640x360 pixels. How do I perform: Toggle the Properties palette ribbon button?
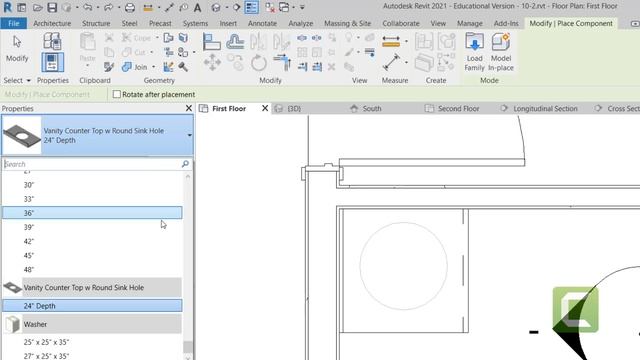point(52,62)
